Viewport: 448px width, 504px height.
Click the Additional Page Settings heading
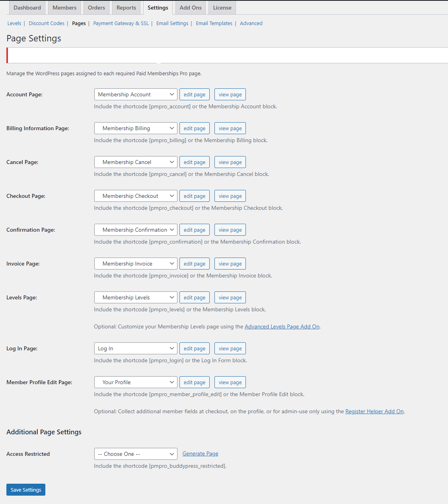[44, 432]
